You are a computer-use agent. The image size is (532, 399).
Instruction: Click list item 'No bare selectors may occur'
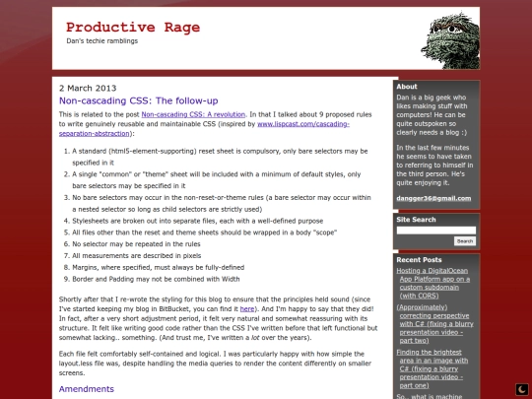pos(222,203)
